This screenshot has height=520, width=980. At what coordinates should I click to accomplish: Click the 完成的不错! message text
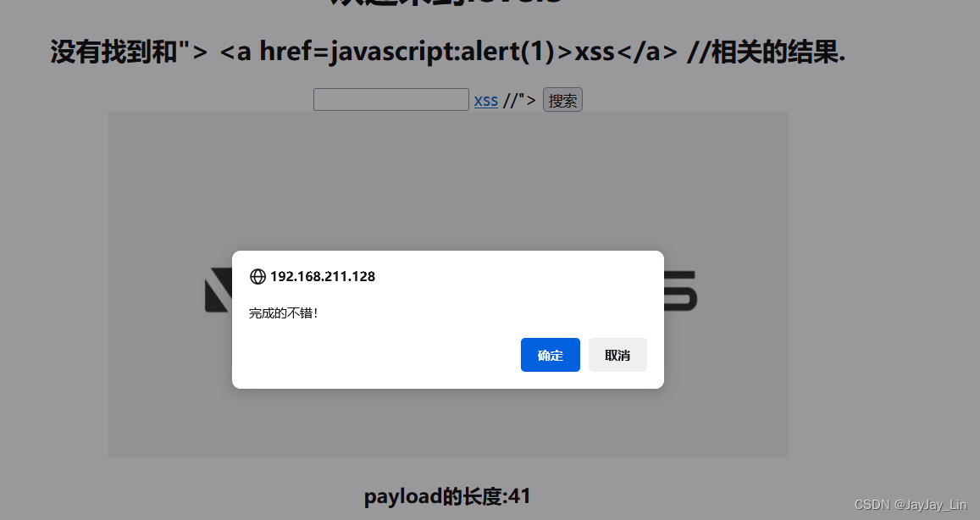(284, 313)
